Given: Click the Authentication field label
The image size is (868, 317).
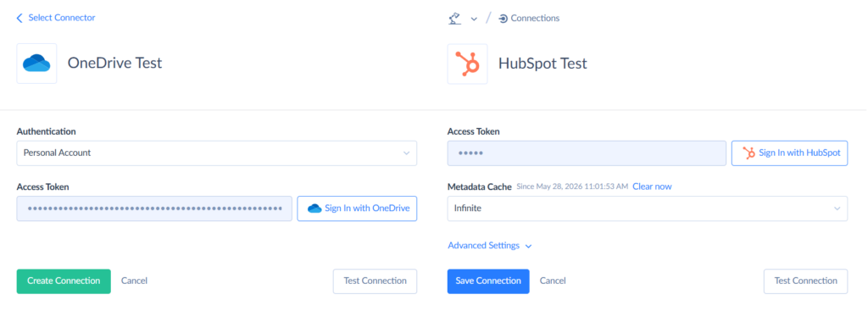Looking at the screenshot, I should click(47, 131).
